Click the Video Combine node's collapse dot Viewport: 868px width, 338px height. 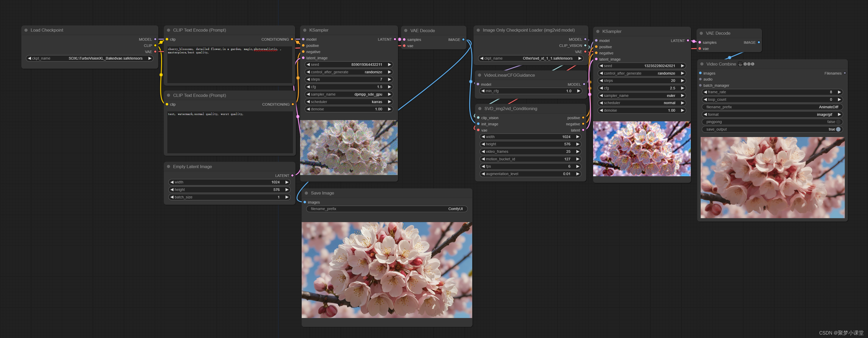click(702, 64)
